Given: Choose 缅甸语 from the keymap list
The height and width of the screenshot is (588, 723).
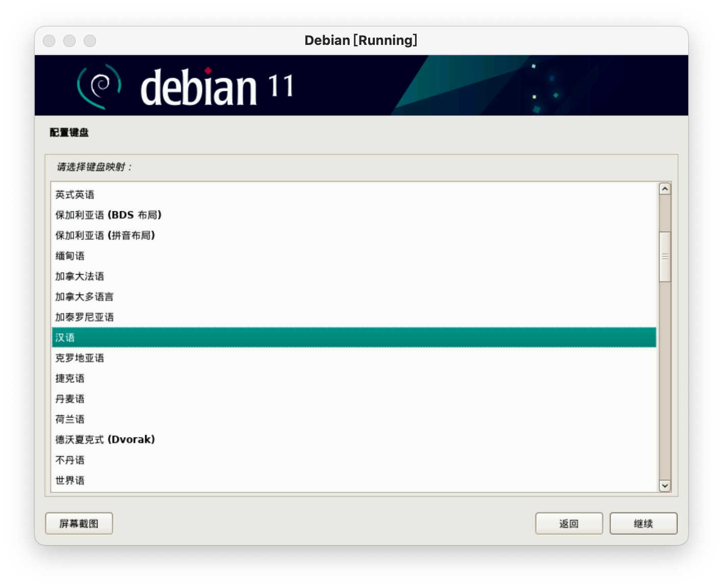Looking at the screenshot, I should pyautogui.click(x=354, y=256).
